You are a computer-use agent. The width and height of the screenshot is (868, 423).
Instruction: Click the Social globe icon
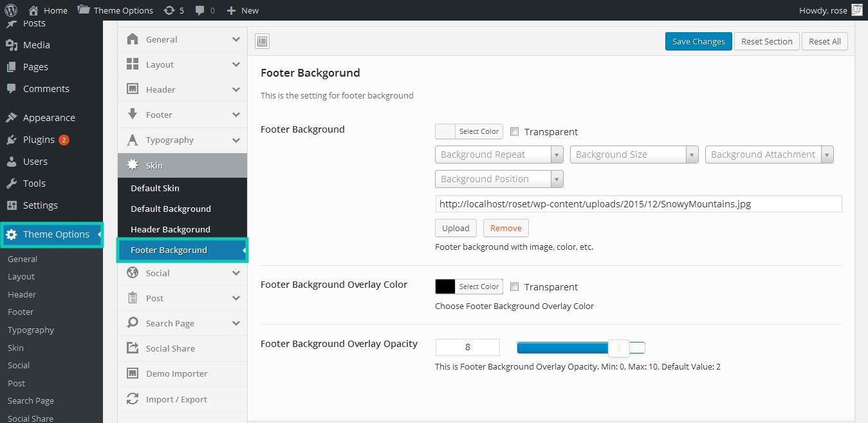coord(133,273)
